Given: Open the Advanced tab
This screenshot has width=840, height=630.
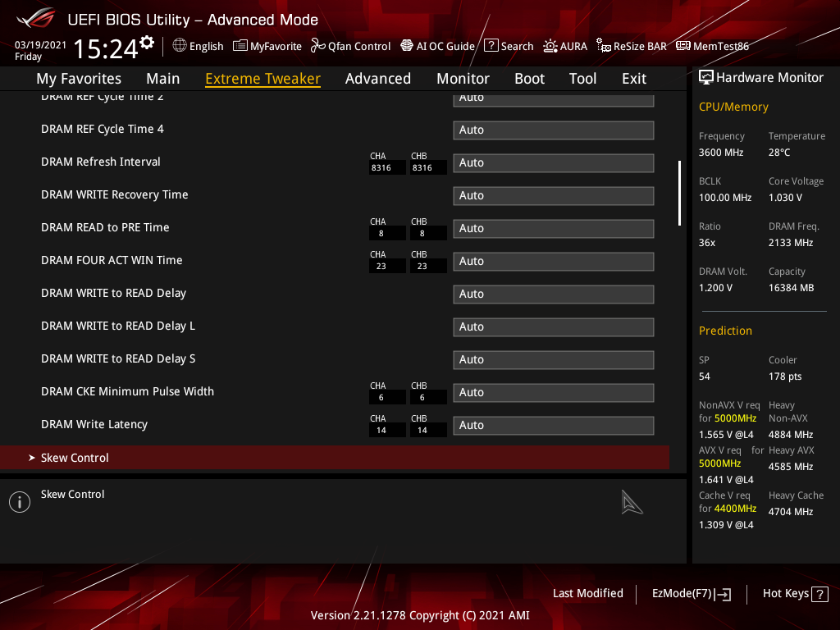Looking at the screenshot, I should click(x=377, y=78).
